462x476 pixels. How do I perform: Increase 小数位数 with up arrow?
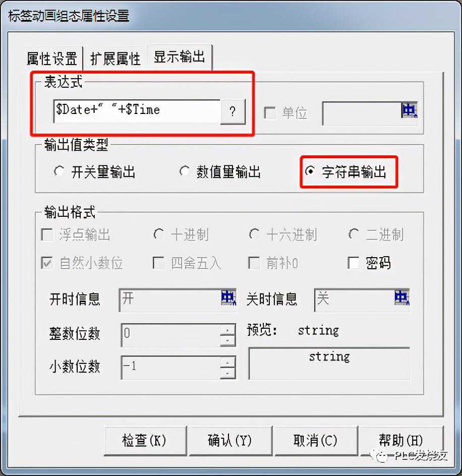click(227, 362)
